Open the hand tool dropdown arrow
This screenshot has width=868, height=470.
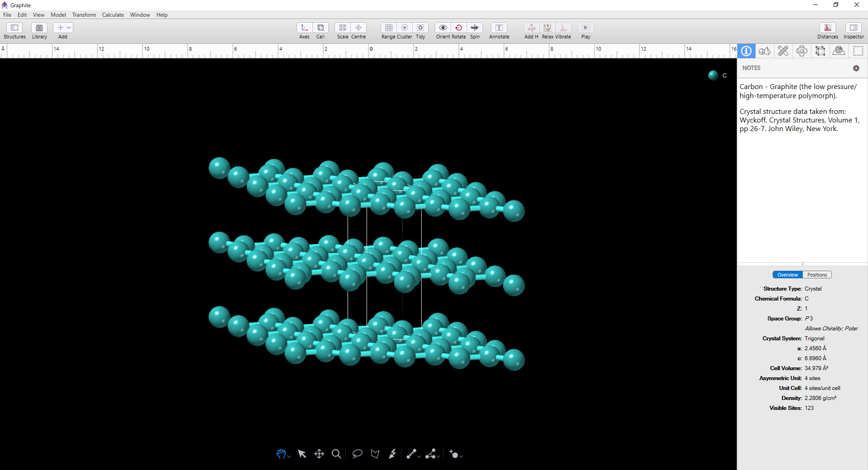point(289,457)
